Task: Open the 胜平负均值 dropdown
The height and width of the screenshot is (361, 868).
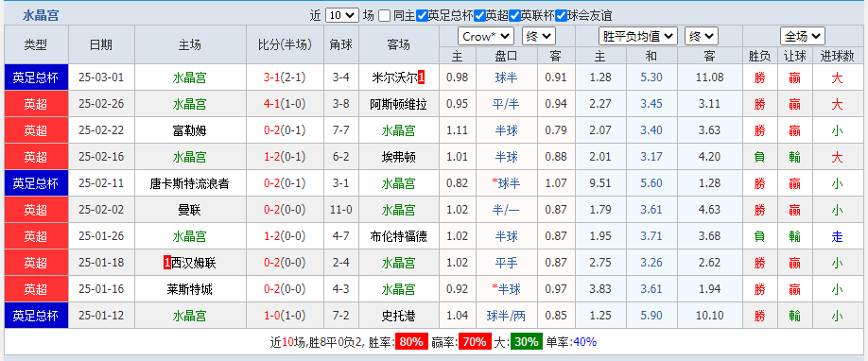Action: pos(637,37)
